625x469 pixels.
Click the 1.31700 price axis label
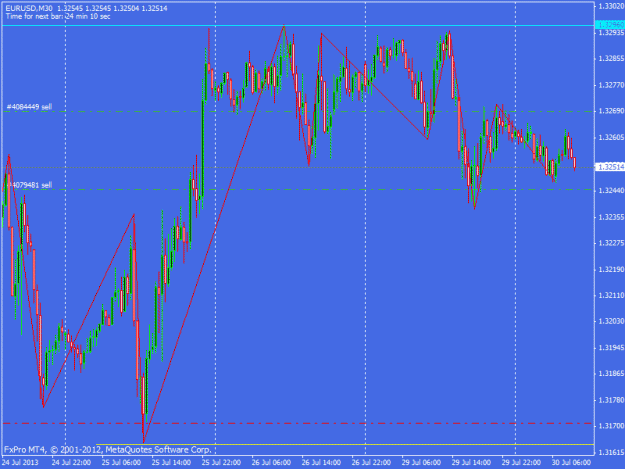pyautogui.click(x=611, y=426)
